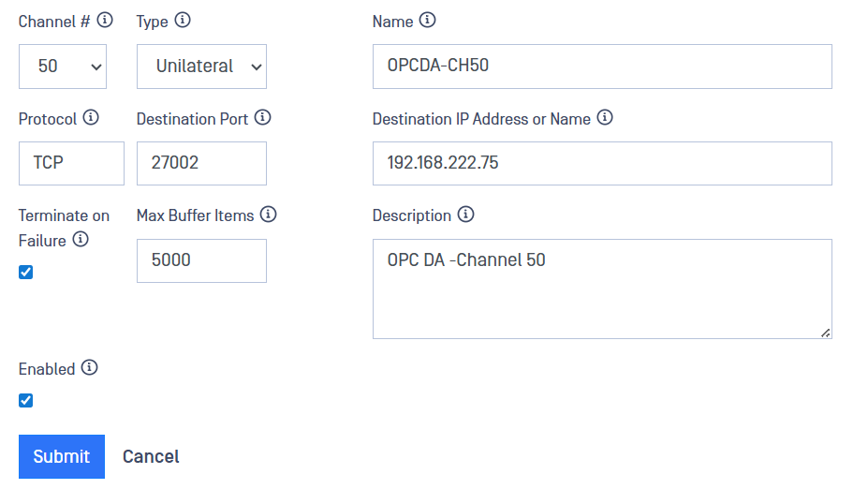The width and height of the screenshot is (868, 489).
Task: Click the Description info icon
Action: pos(465,215)
